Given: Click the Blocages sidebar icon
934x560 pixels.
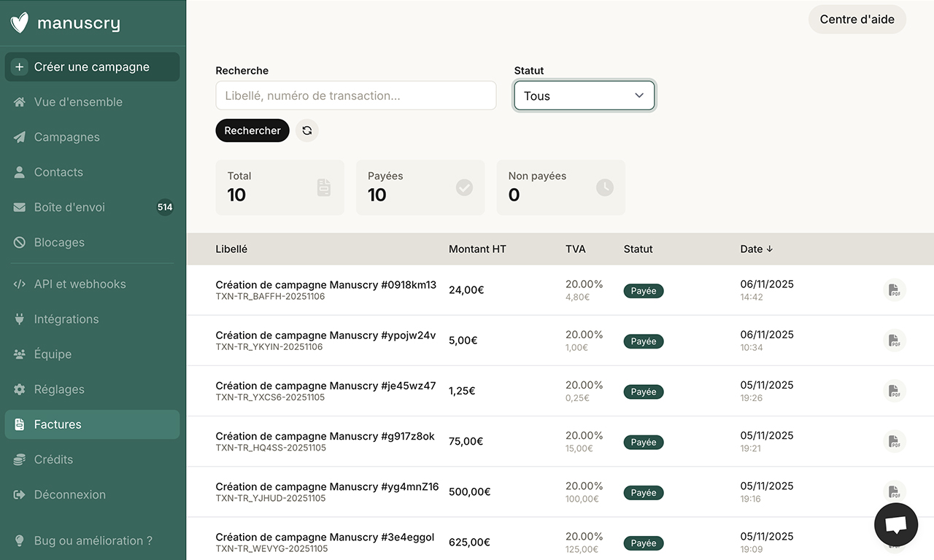Looking at the screenshot, I should click(x=19, y=242).
